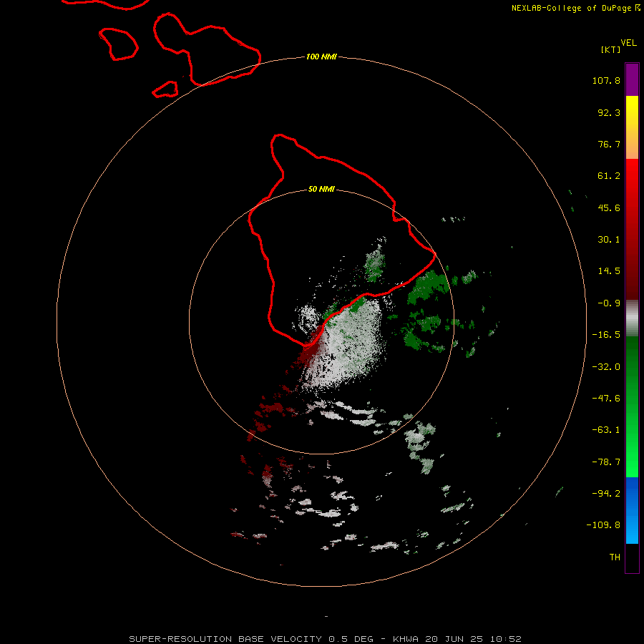Image resolution: width=644 pixels, height=644 pixels.
Task: Click the -94.2 velocity scale value
Action: [x=606, y=493]
